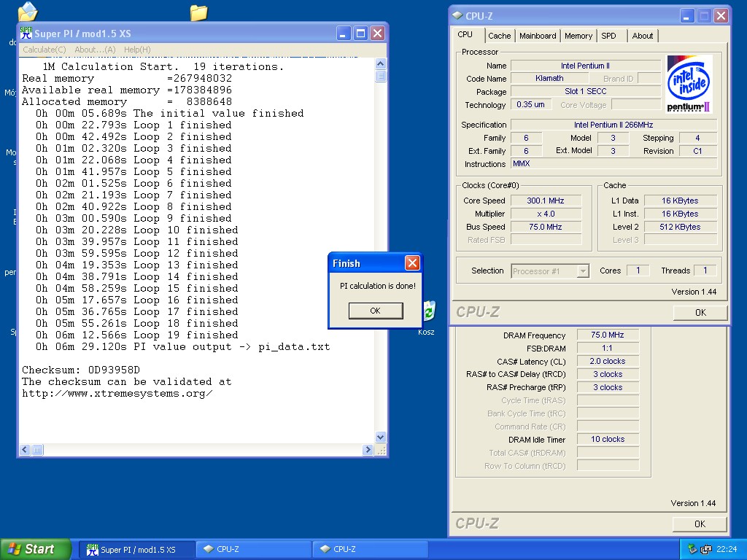Viewport: 747px width, 560px height.
Task: Click the Super PI title bar icon
Action: [27, 33]
